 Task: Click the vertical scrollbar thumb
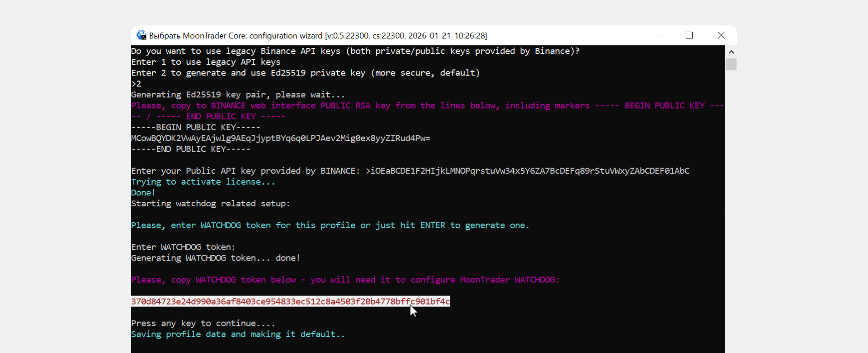pyautogui.click(x=731, y=64)
